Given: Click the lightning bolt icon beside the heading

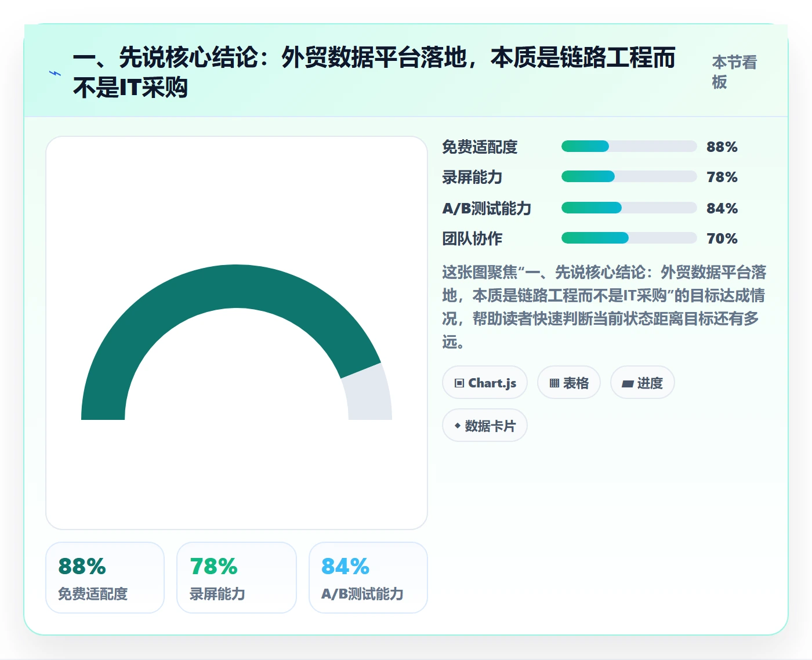Looking at the screenshot, I should 55,73.
